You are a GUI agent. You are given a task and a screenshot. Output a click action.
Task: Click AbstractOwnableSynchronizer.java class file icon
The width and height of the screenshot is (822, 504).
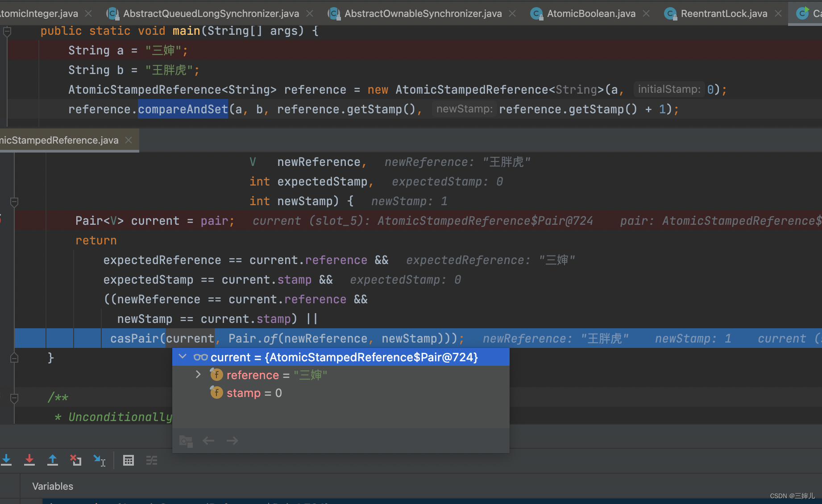click(333, 14)
